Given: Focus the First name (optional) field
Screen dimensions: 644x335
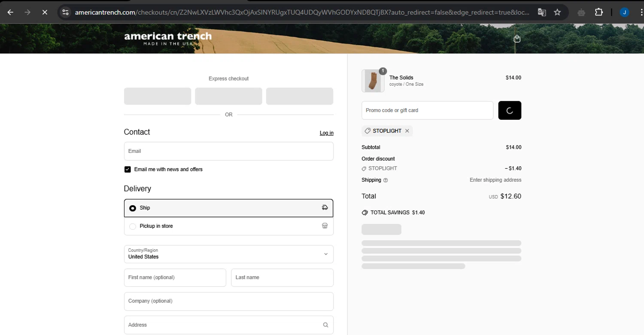Looking at the screenshot, I should [175, 277].
